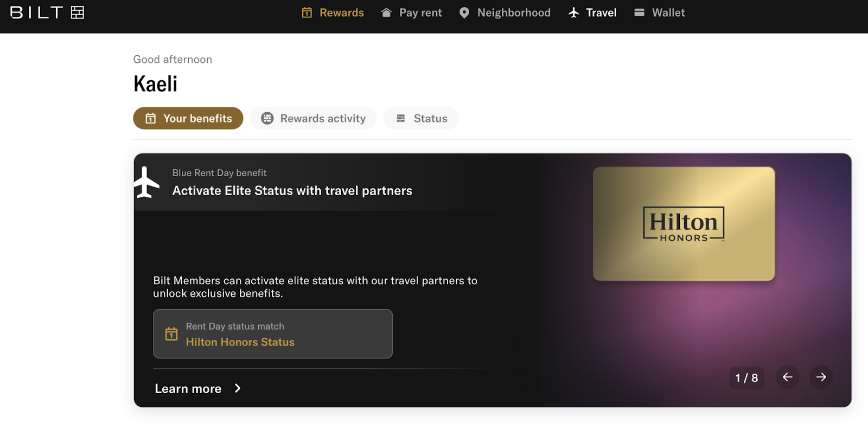868x429 pixels.
Task: Open the Pay rent menu item
Action: point(412,12)
